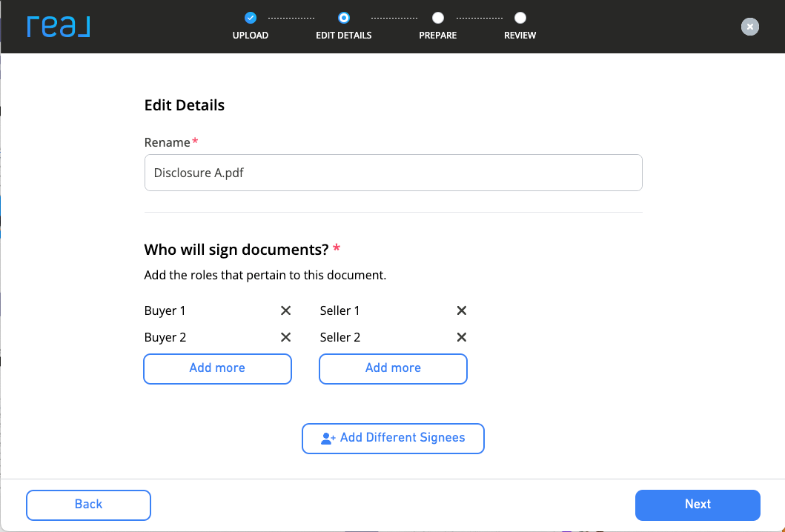Click the real logo
Image resolution: width=785 pixels, height=532 pixels.
59,27
